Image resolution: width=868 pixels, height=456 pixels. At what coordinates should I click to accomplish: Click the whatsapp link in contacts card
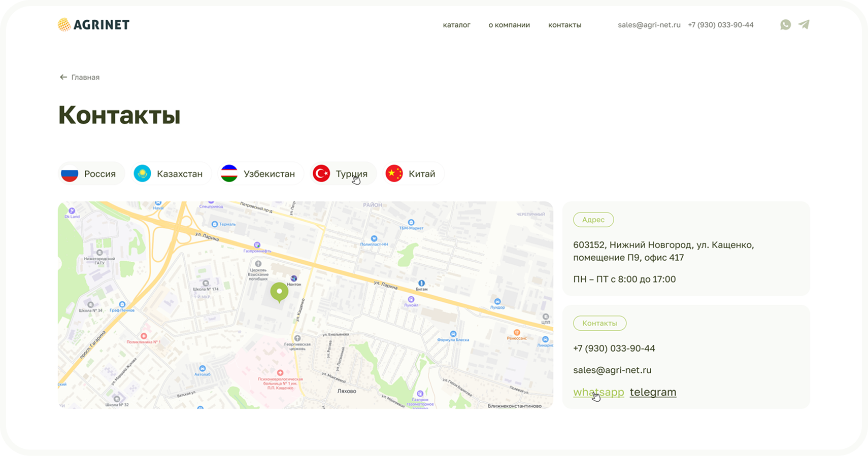[598, 392]
